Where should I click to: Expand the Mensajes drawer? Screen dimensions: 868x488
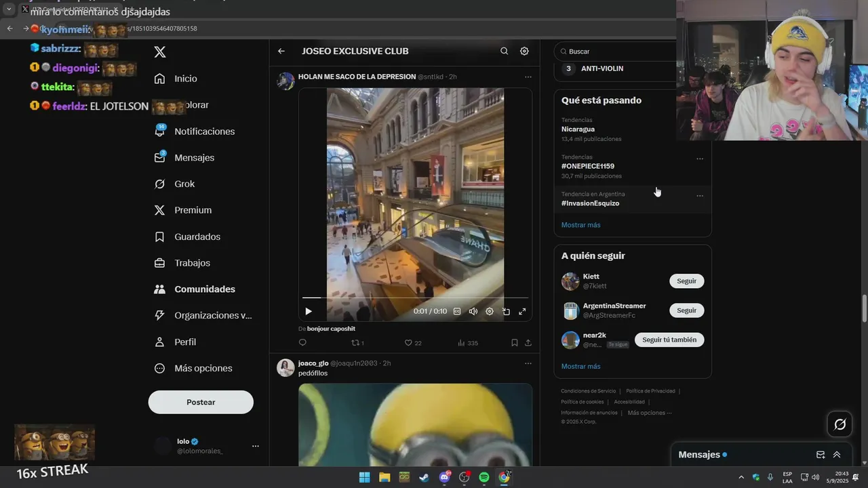pyautogui.click(x=837, y=455)
